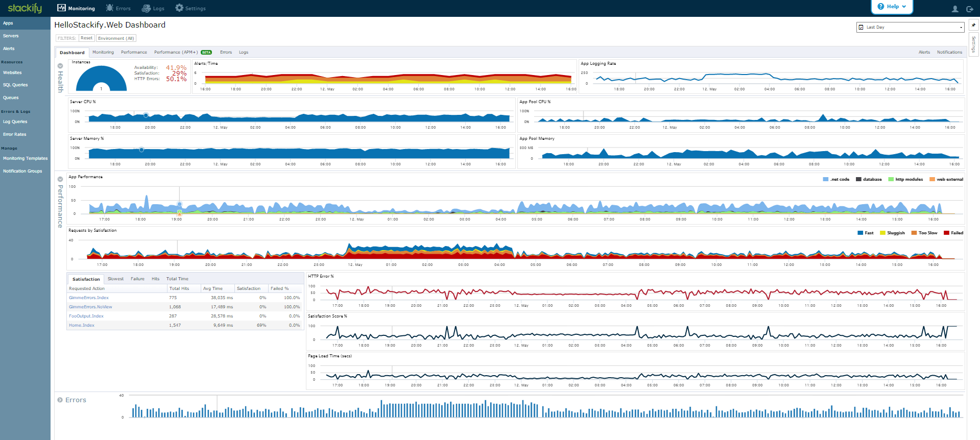Open the Monitoring chart icon

pos(61,8)
